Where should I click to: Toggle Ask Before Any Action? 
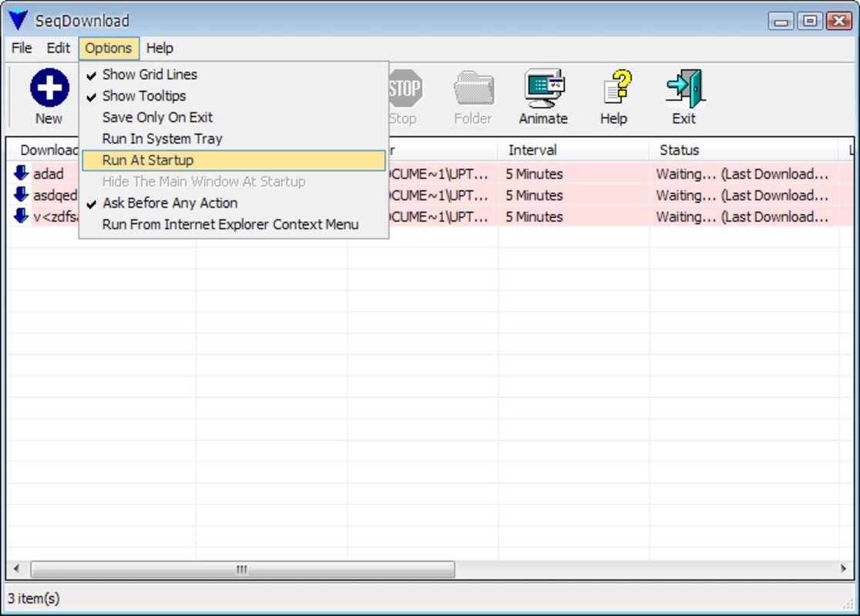tap(233, 203)
